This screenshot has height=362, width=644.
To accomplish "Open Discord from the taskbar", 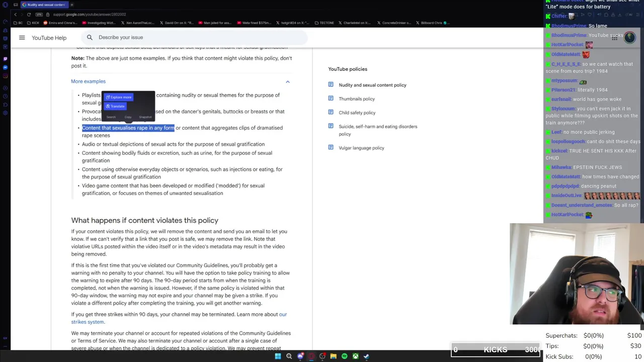I will tap(300, 356).
